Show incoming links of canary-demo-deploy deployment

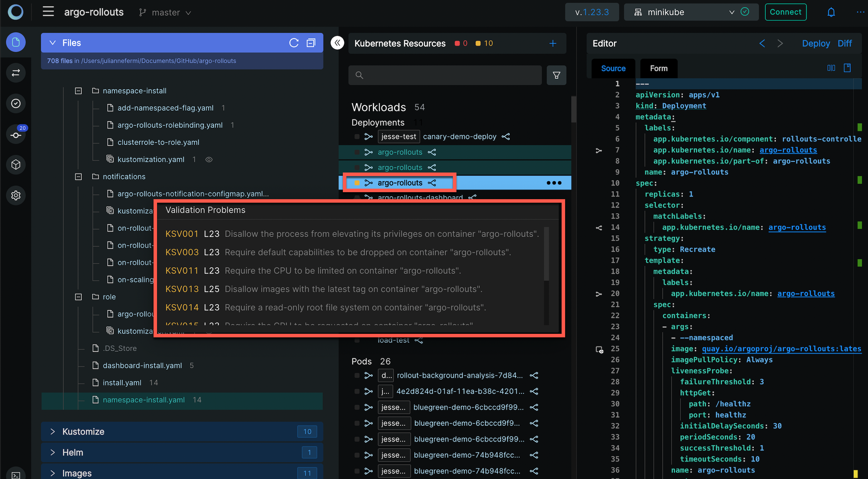coord(368,136)
